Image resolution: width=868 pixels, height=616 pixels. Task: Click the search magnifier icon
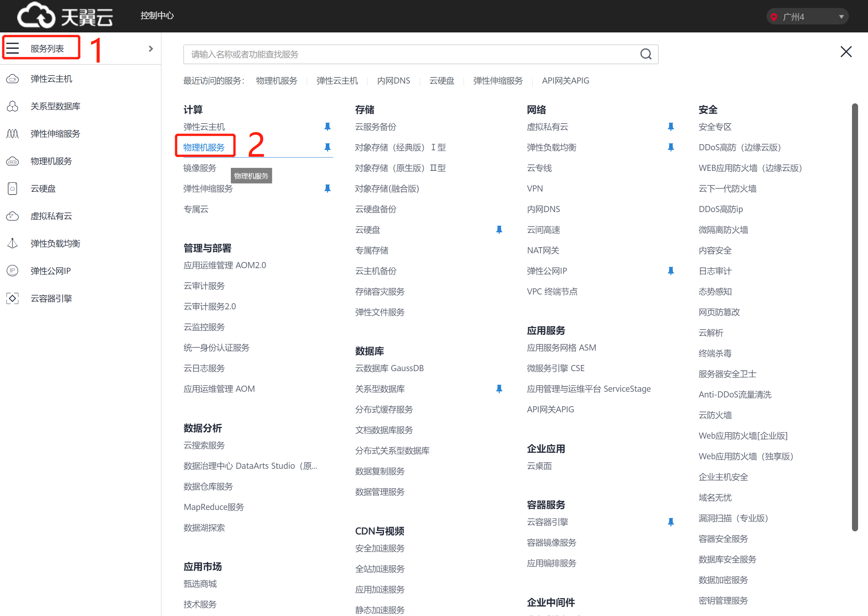[646, 54]
